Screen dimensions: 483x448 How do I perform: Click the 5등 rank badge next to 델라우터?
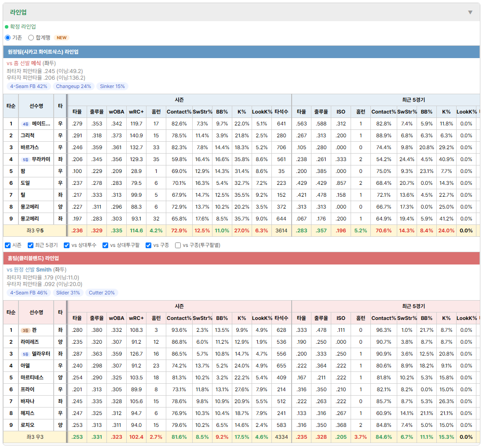[x=26, y=354]
